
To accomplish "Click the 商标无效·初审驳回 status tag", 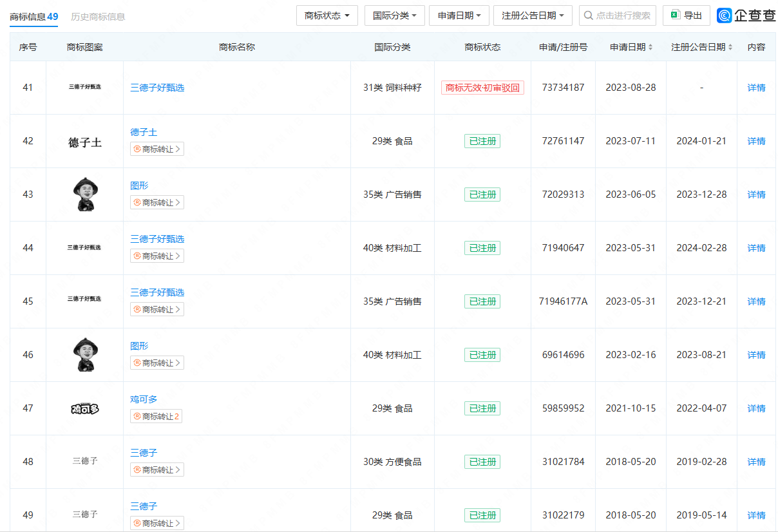I will coord(482,88).
